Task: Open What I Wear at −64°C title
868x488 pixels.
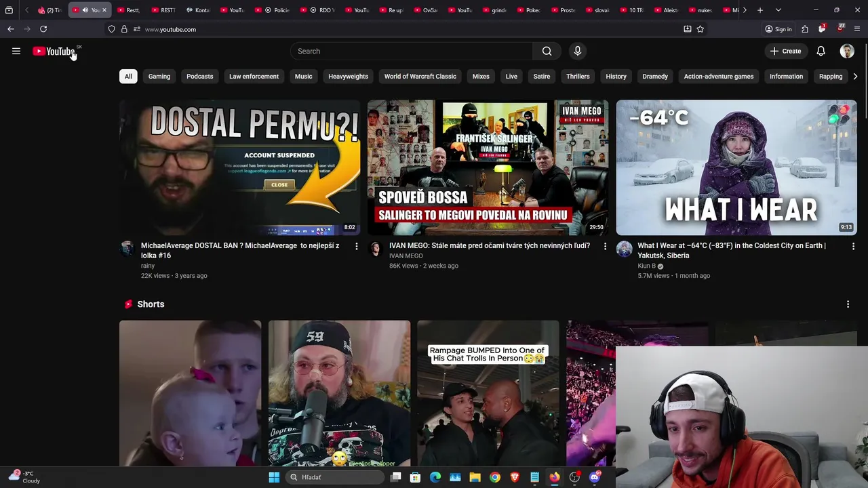Action: coord(732,250)
